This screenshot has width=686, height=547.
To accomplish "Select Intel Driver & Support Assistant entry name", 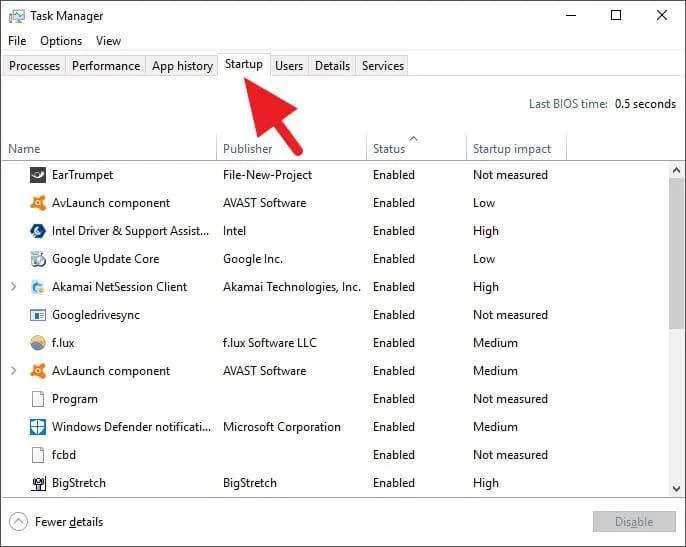I will tap(130, 231).
